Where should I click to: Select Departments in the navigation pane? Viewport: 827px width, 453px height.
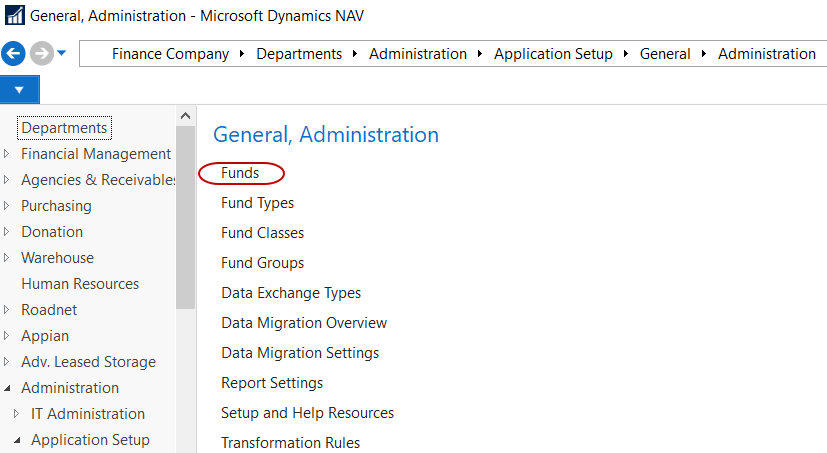[x=64, y=128]
